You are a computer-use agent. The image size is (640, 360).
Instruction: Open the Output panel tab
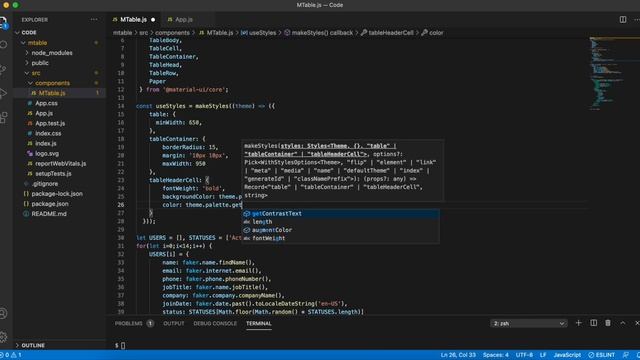pos(174,323)
